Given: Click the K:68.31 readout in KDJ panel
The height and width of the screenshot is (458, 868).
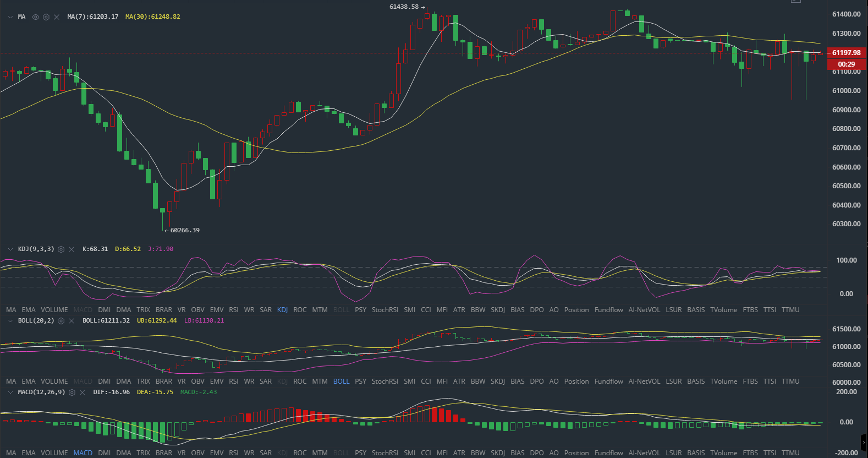Looking at the screenshot, I should click(95, 249).
